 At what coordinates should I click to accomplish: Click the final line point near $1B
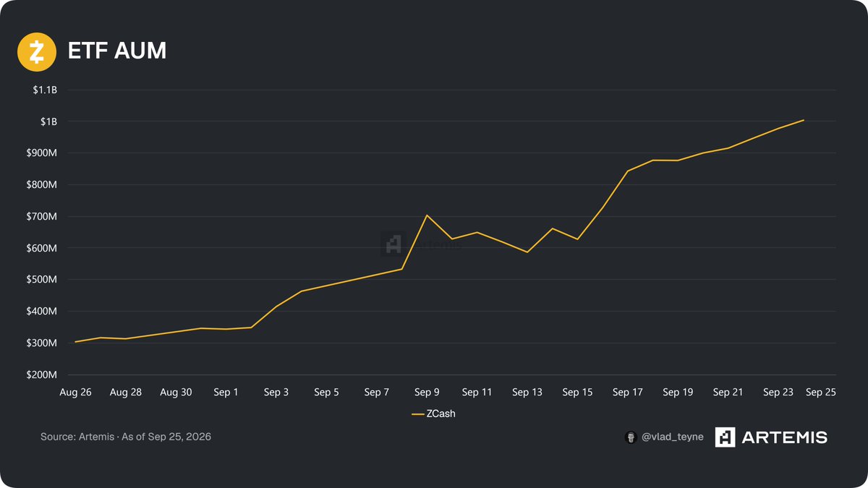point(804,120)
